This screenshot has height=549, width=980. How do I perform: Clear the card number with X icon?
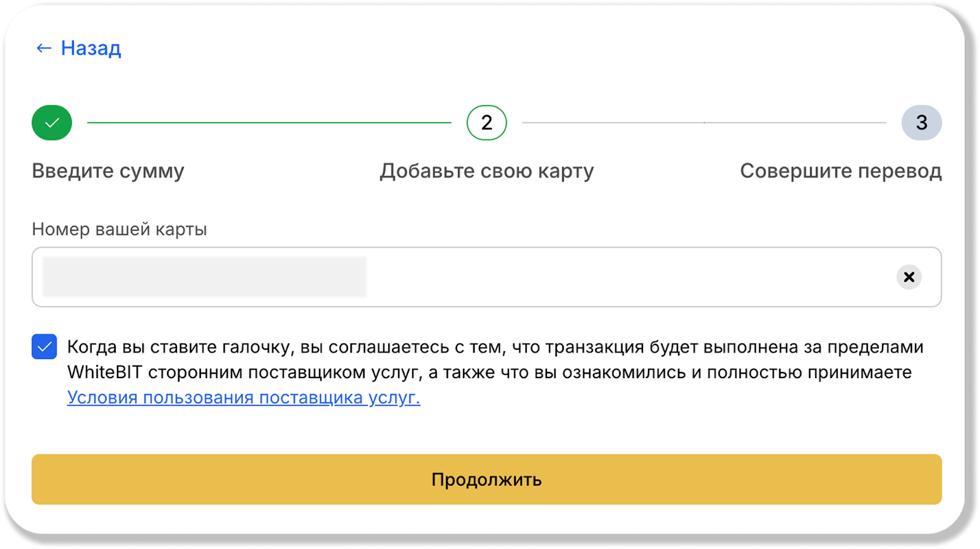tap(909, 277)
